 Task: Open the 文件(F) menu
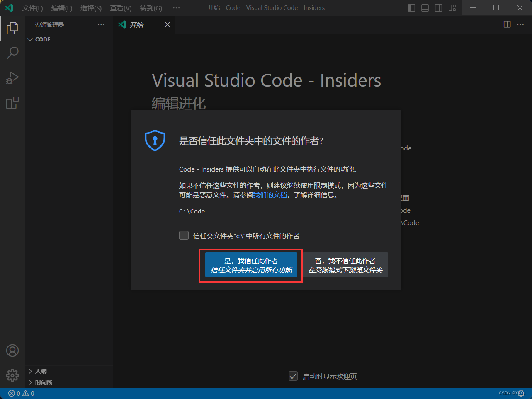tap(32, 8)
